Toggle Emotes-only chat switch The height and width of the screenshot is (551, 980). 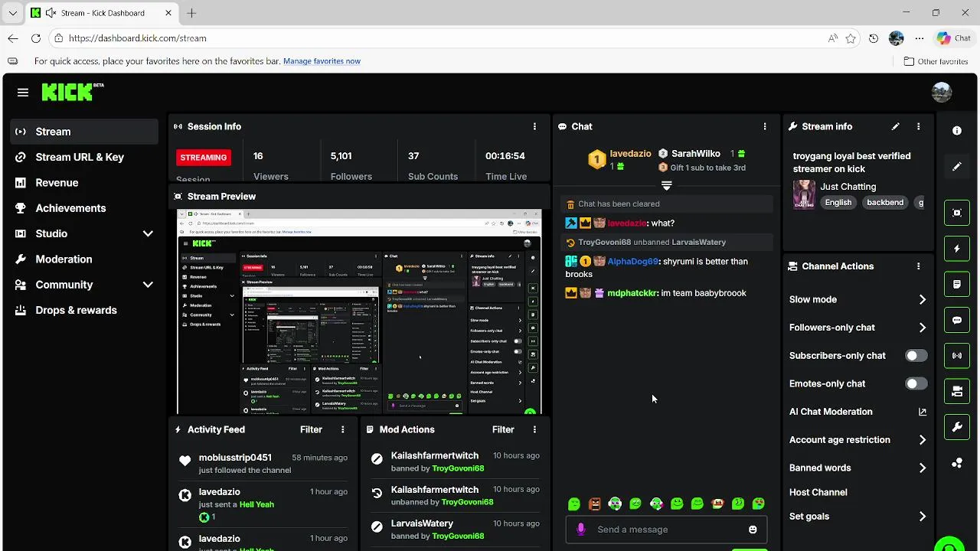tap(916, 383)
